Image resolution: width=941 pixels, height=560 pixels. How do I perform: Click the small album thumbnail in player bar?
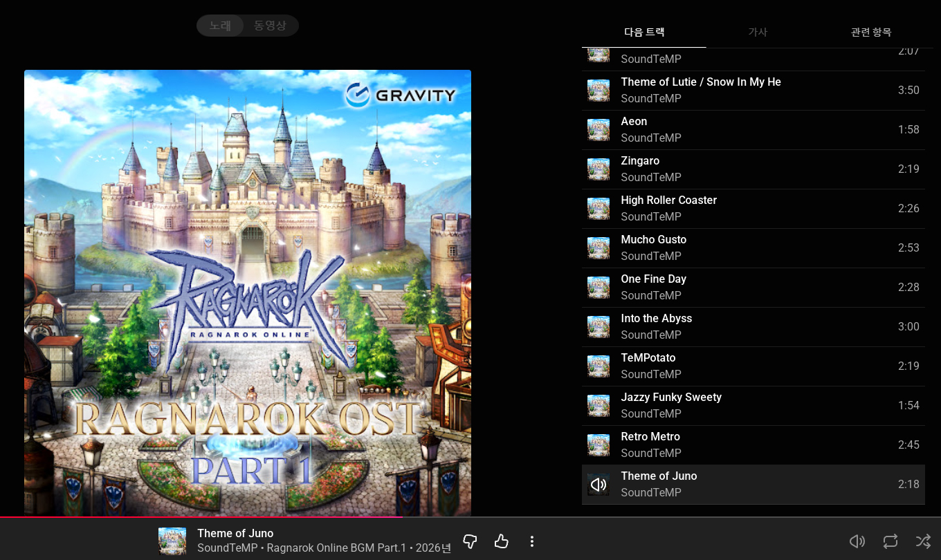pos(172,541)
